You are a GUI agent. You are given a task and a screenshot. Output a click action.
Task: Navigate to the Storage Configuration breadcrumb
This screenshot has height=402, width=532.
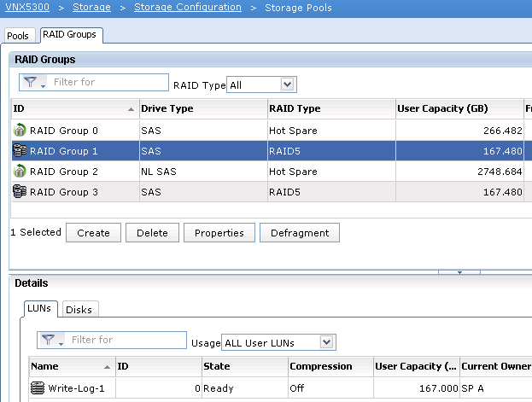[188, 7]
